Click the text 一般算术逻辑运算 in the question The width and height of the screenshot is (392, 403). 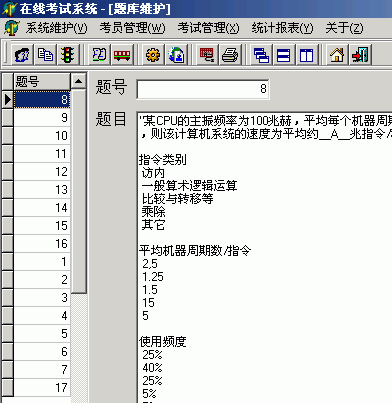pos(189,185)
